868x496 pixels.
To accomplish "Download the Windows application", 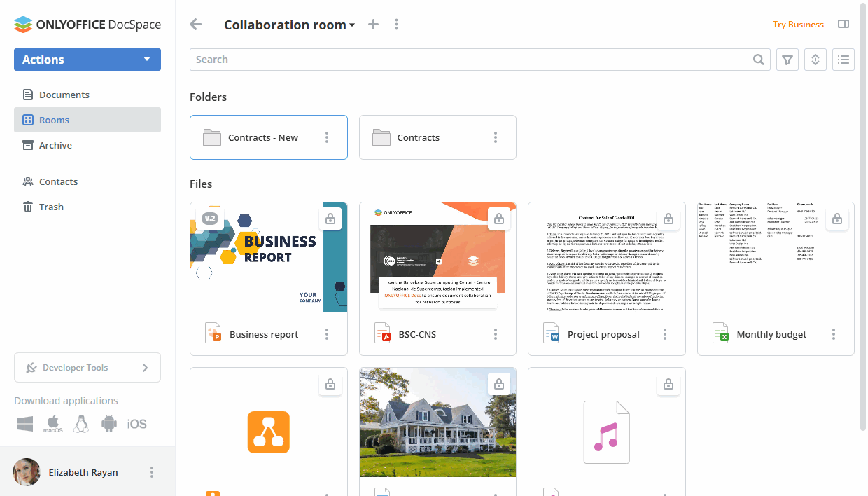I will [x=26, y=424].
